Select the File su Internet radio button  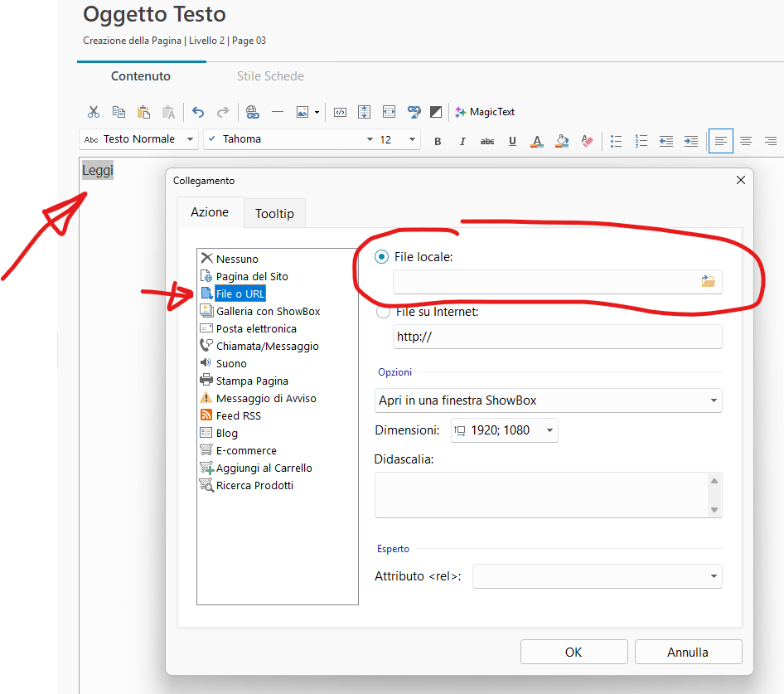pos(382,313)
